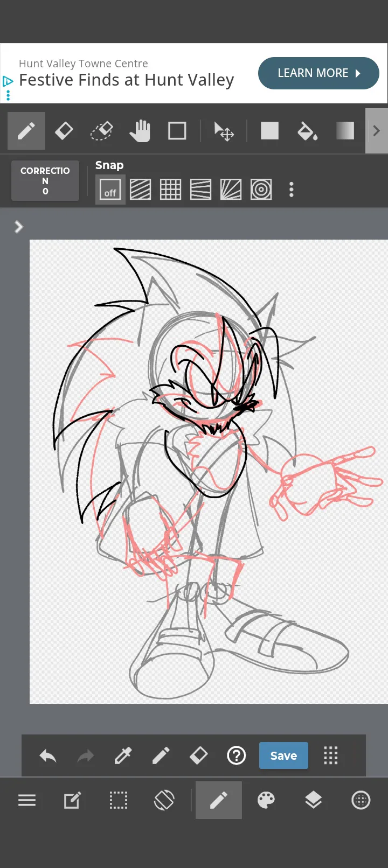Expand the side panel chevron
388x868 pixels.
tap(19, 227)
